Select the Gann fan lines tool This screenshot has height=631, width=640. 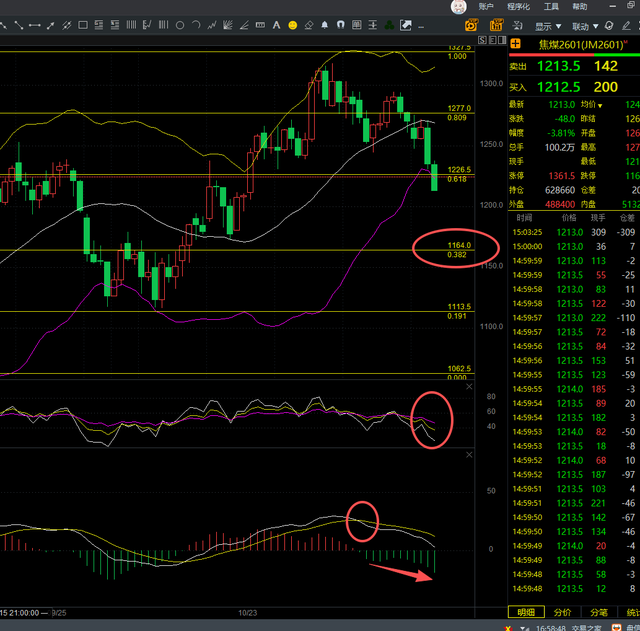pos(228,25)
